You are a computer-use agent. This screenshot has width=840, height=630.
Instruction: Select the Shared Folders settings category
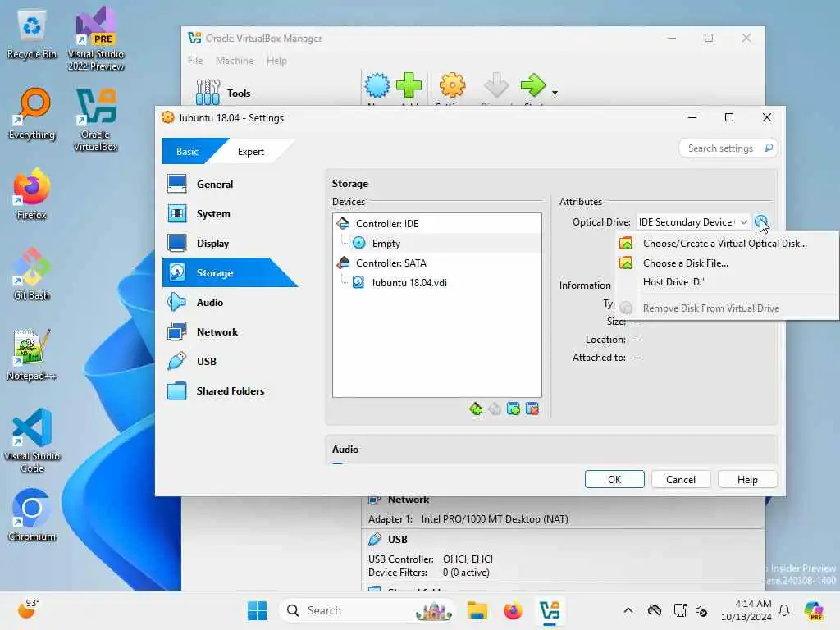click(230, 391)
